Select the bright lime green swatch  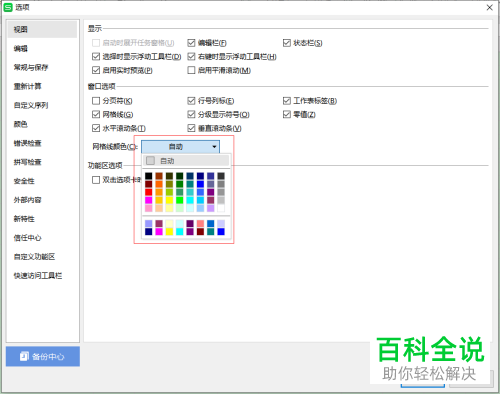(x=180, y=200)
